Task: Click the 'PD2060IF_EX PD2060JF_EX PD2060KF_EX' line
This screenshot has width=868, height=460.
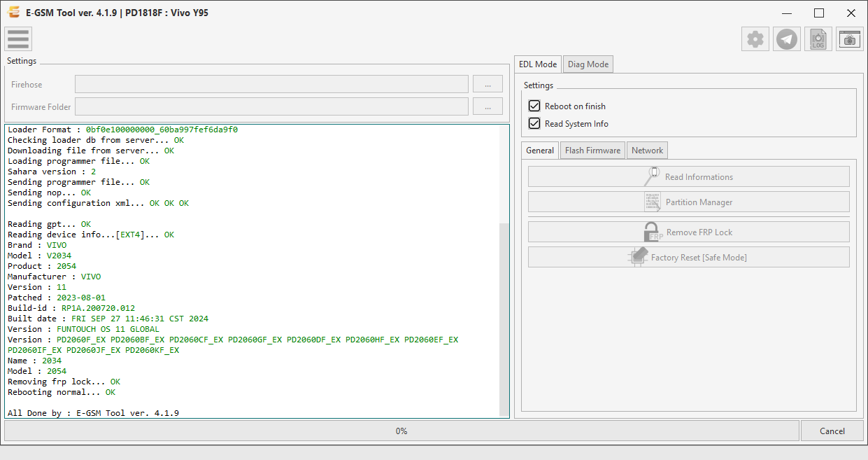Action: click(x=94, y=350)
